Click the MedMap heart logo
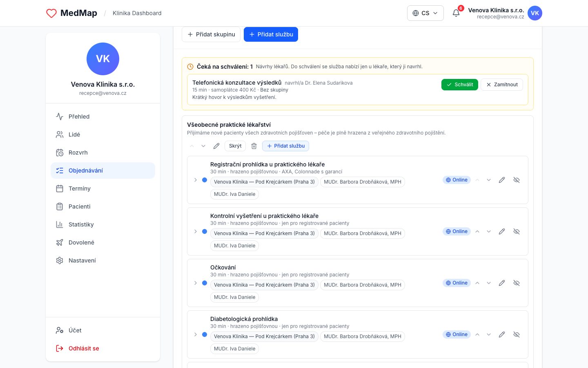The height and width of the screenshot is (368, 588). coord(51,13)
